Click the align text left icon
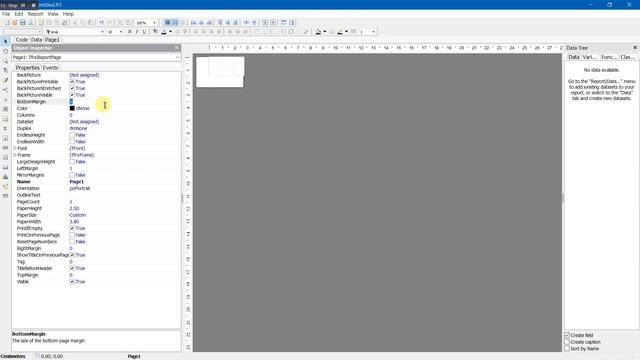Image resolution: width=640 pixels, height=360 pixels. coord(196,31)
